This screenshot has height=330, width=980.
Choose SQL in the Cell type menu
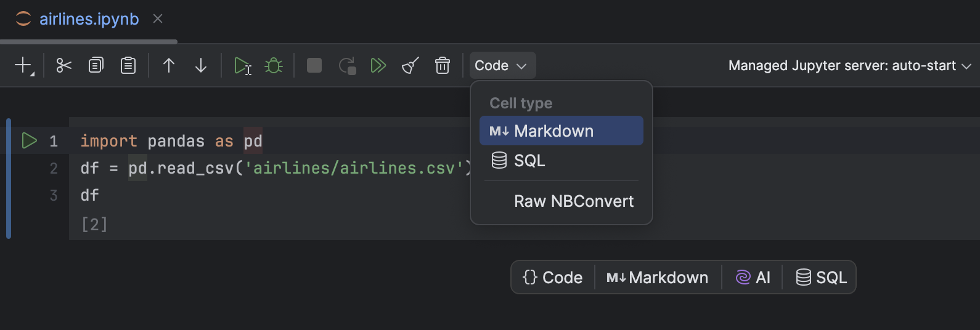561,161
